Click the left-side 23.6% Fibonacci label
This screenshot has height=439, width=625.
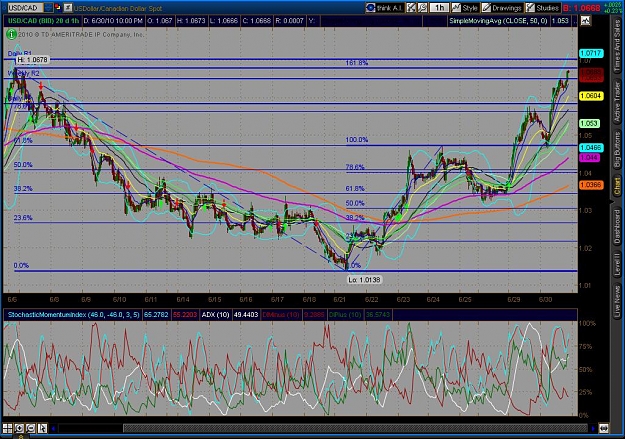tap(23, 218)
